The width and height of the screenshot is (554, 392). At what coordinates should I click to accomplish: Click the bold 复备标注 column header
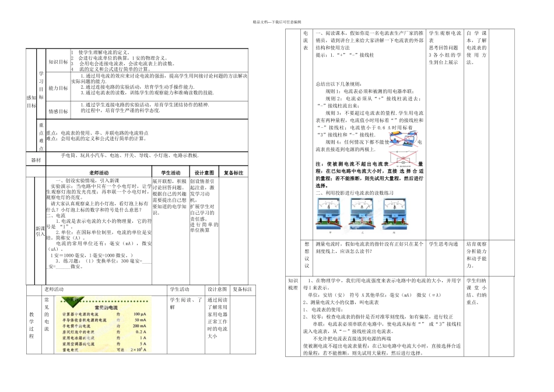[233, 173]
